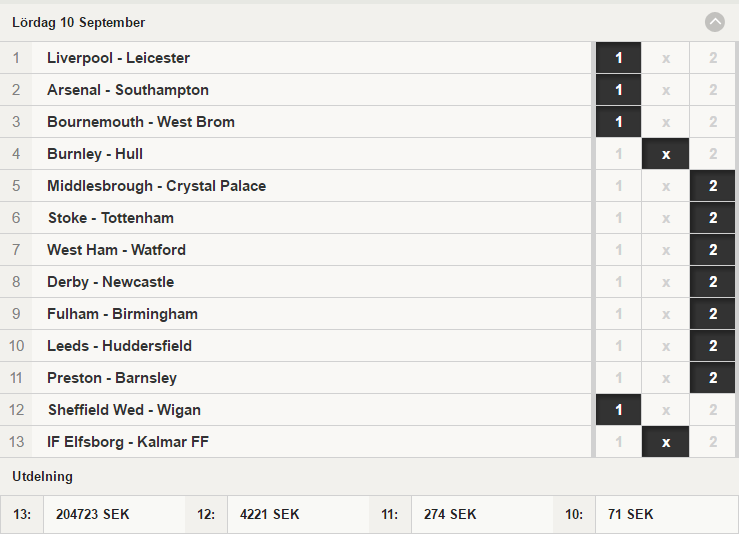
Task: Toggle the x pick for Burnley - Hull
Action: [665, 154]
